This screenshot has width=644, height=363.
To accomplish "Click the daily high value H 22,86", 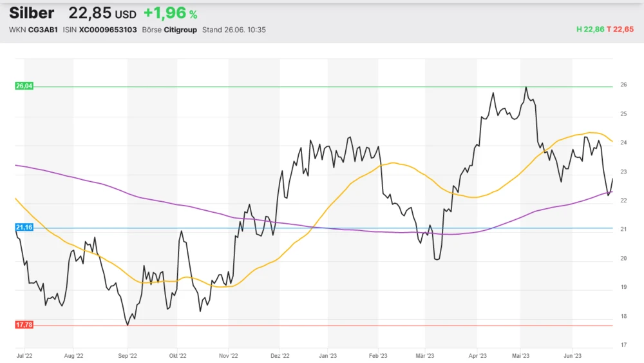I will click(591, 30).
